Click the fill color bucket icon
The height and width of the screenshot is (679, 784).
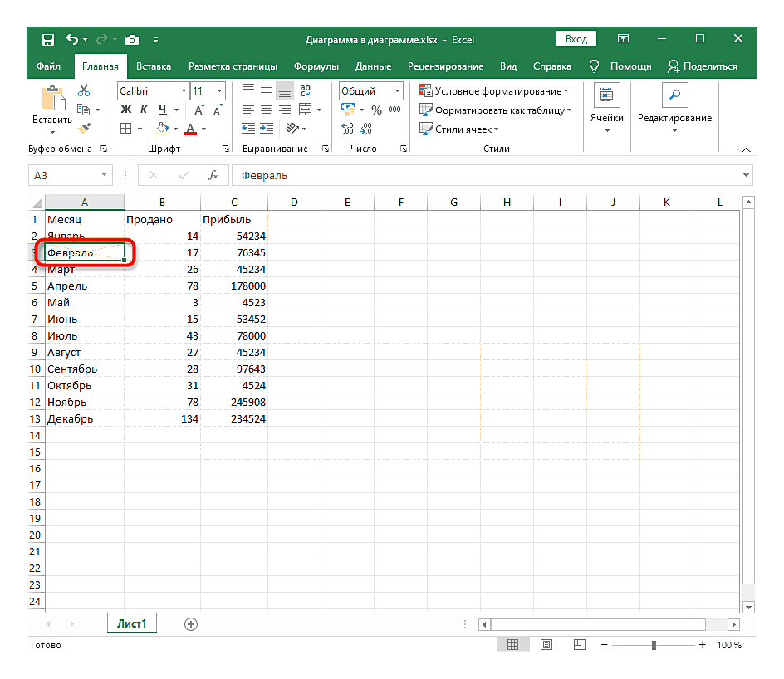(x=163, y=129)
